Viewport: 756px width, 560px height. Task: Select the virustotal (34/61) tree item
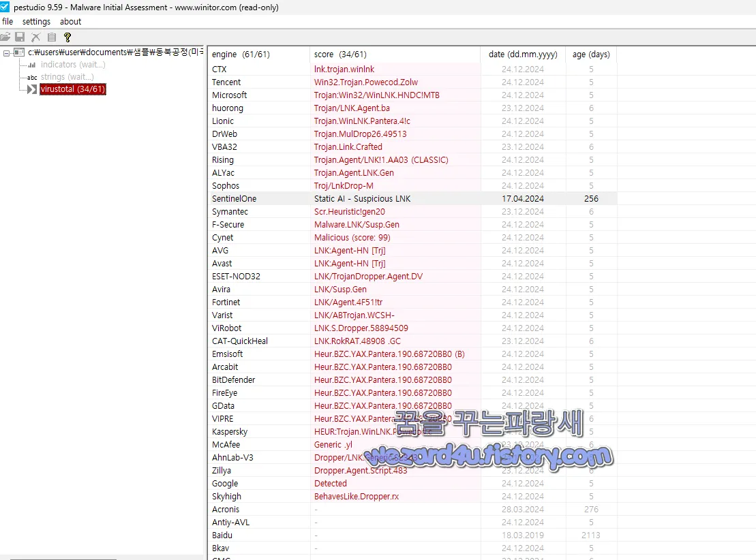coord(73,89)
